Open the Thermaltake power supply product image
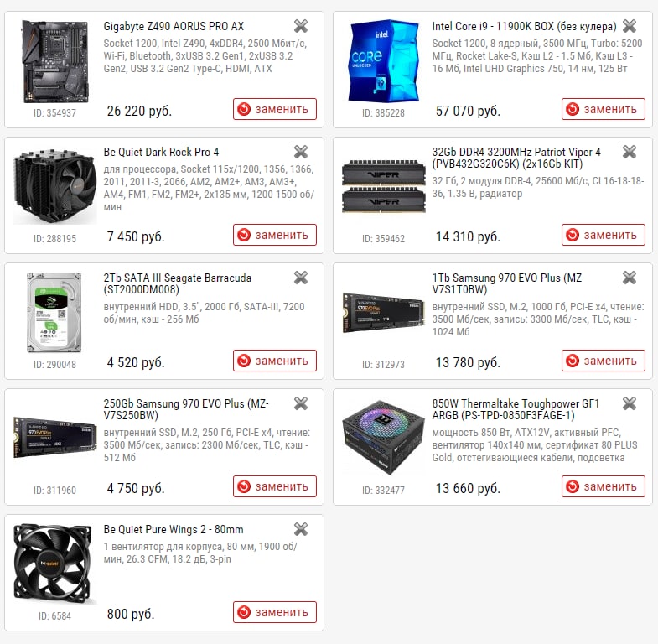This screenshot has width=658, height=644. [384, 437]
